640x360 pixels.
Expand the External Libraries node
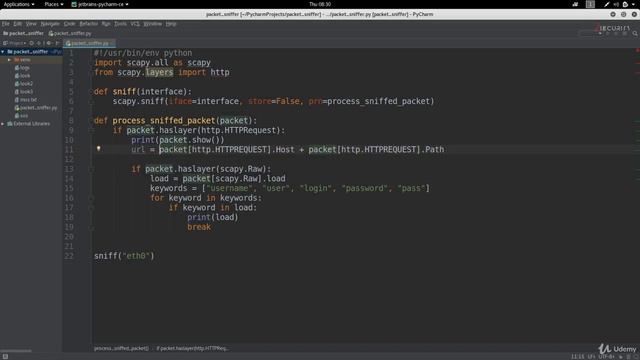pos(3,124)
